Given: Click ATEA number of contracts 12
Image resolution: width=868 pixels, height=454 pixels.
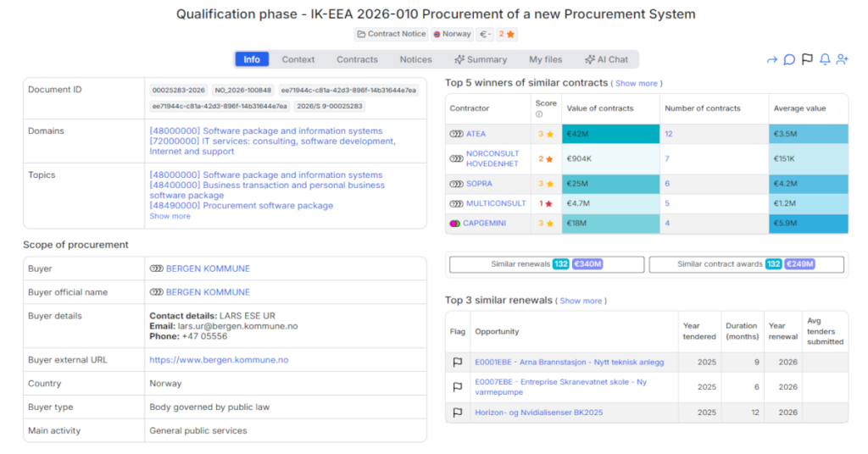Looking at the screenshot, I should 669,134.
